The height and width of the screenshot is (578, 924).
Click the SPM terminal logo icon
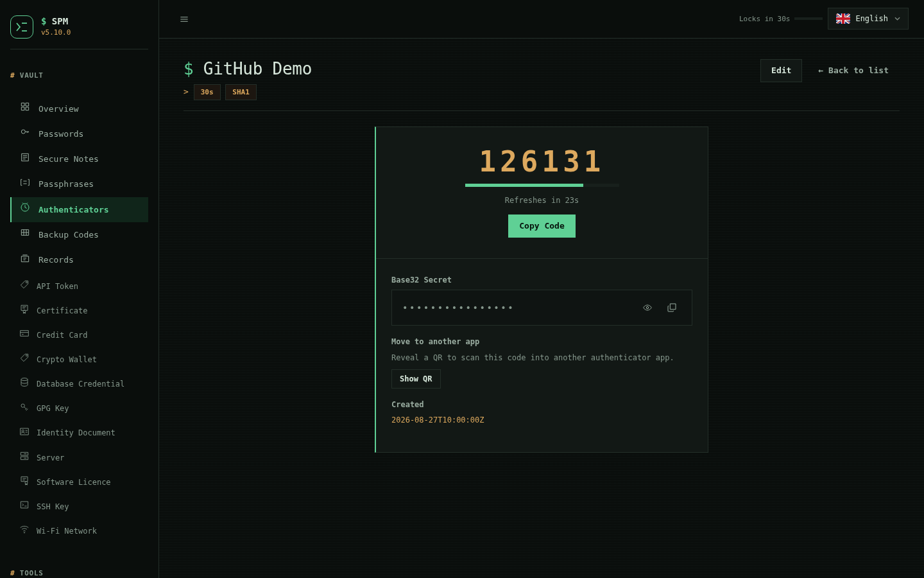tap(22, 27)
